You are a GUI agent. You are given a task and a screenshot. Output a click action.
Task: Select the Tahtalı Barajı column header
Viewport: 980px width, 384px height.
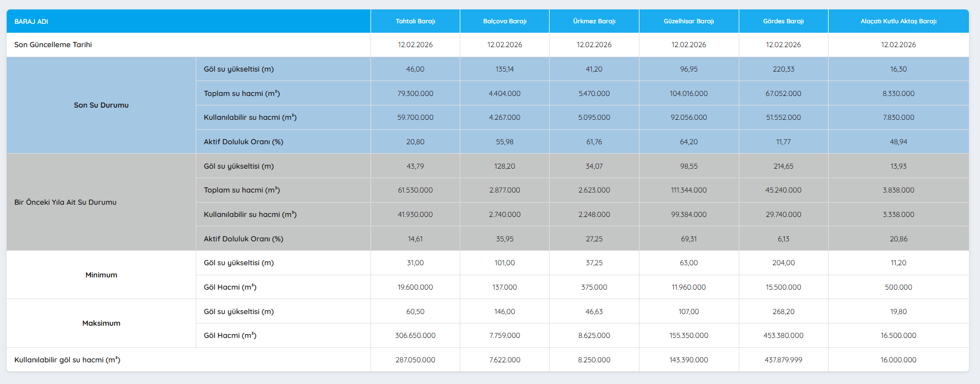click(x=415, y=22)
